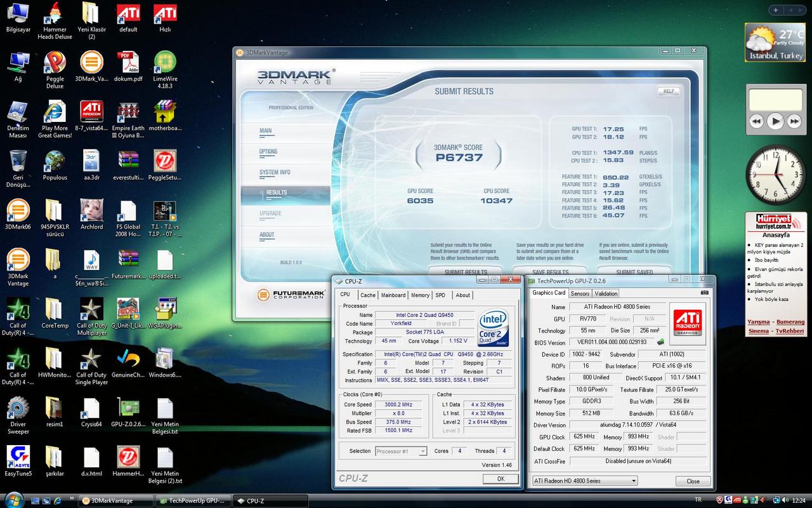Switch to 3DMarkVantage taskbar button
This screenshot has height=508, width=812.
point(116,500)
